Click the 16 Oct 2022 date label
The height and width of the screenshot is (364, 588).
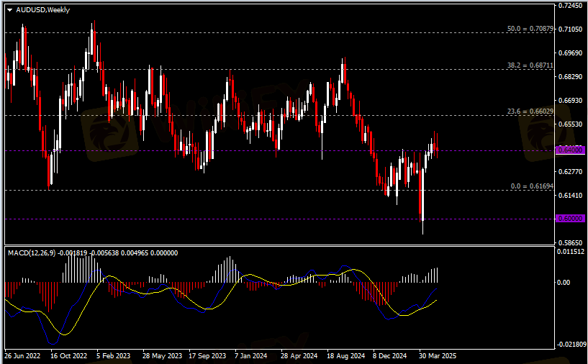click(x=68, y=356)
